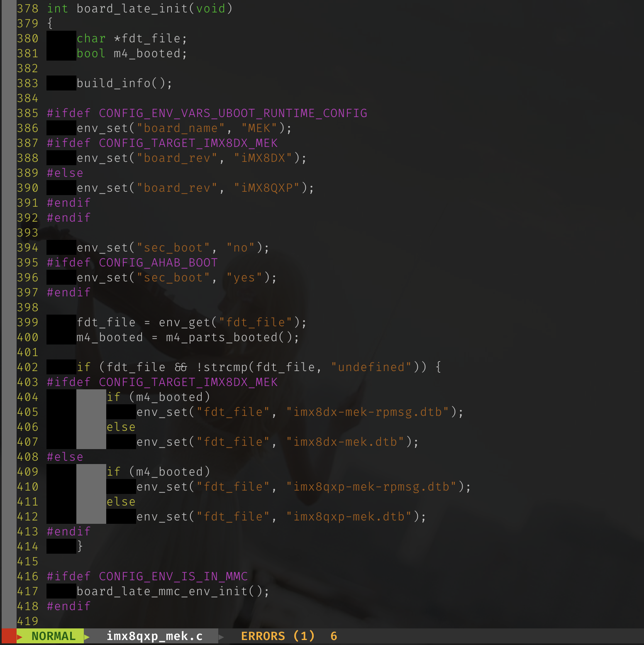Click CONFIG_TARGET_IMX8DX_MEK on line 387
Screen dimensions: 644x645
[188, 143]
